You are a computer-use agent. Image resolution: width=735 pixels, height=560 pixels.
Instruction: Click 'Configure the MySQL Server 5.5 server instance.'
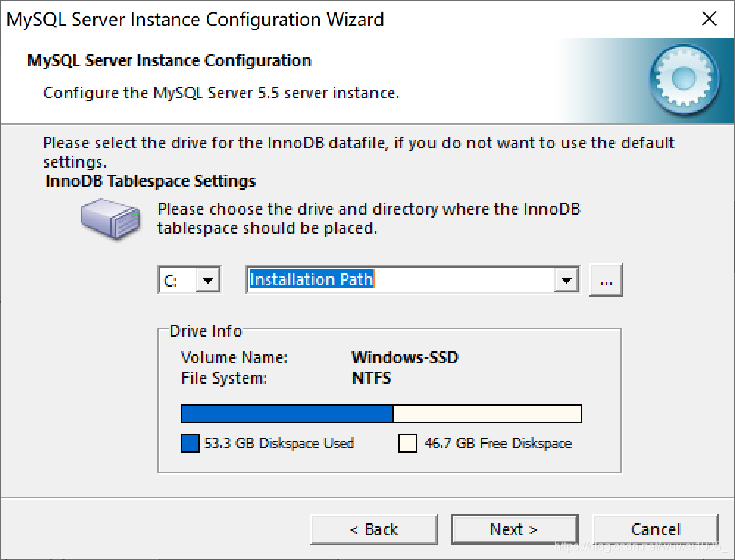pos(221,93)
